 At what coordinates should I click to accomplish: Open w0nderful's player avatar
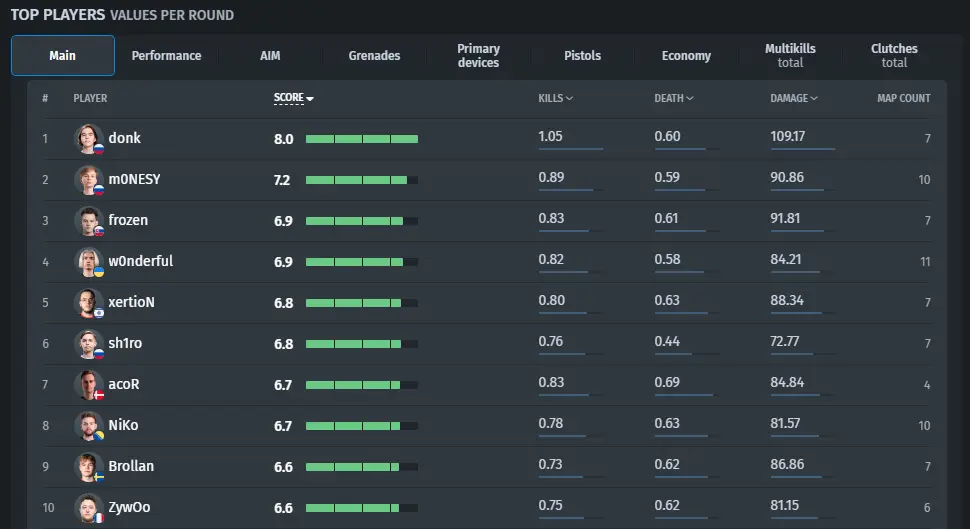(88, 262)
